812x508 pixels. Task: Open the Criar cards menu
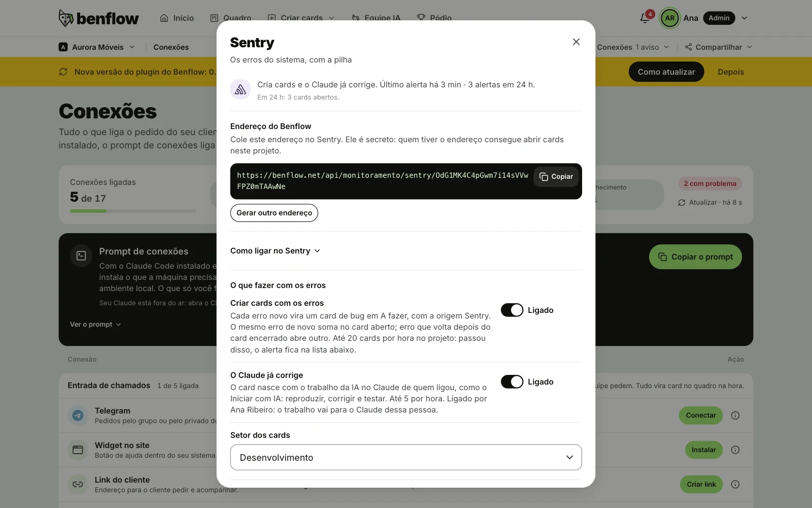(x=301, y=18)
